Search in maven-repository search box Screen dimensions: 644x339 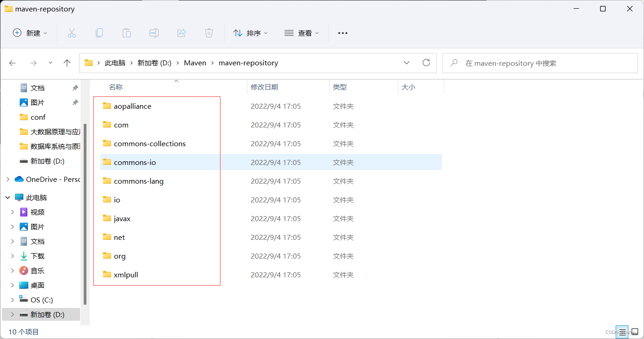(540, 63)
